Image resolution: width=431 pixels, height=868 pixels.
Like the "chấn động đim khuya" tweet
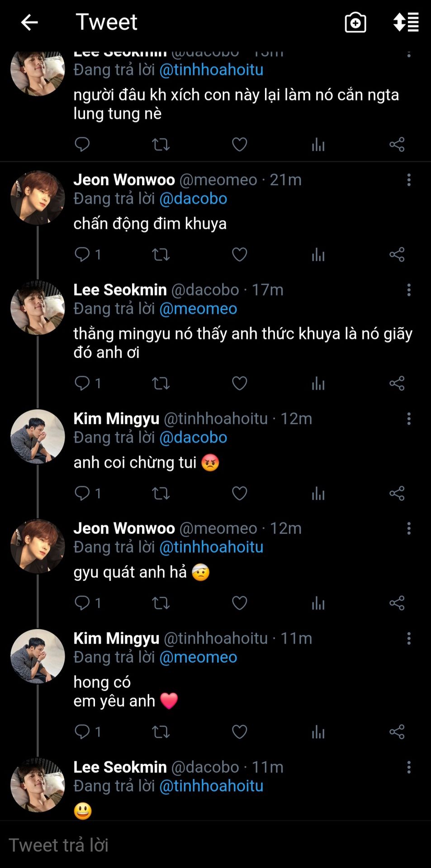[239, 255]
